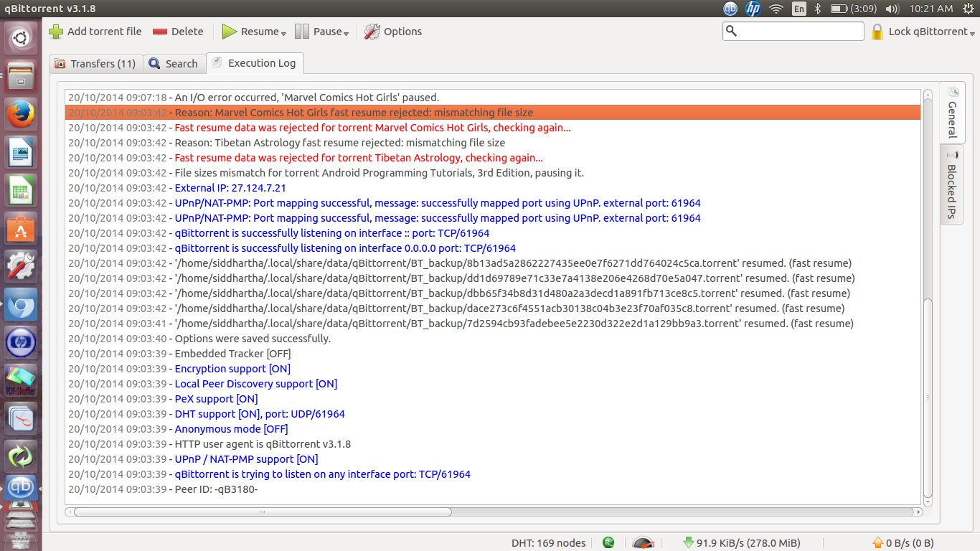Select the 8b13ad5a torrent resumed entry
Image resolution: width=980 pixels, height=551 pixels.
493,263
